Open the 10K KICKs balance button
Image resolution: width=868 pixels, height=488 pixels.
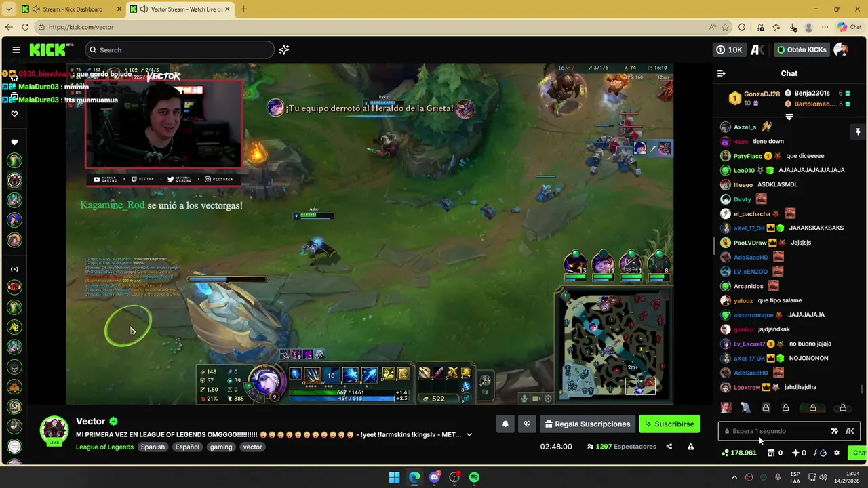[x=730, y=49]
